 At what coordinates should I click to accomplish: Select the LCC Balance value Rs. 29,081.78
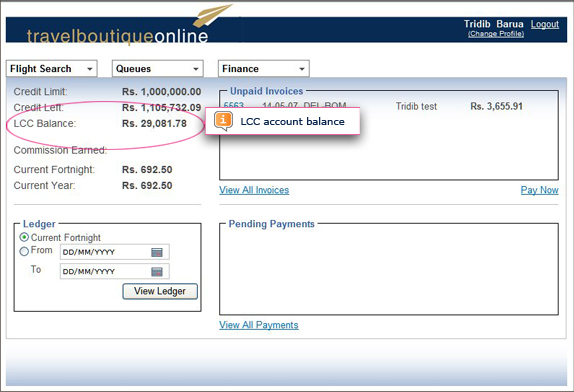[154, 123]
